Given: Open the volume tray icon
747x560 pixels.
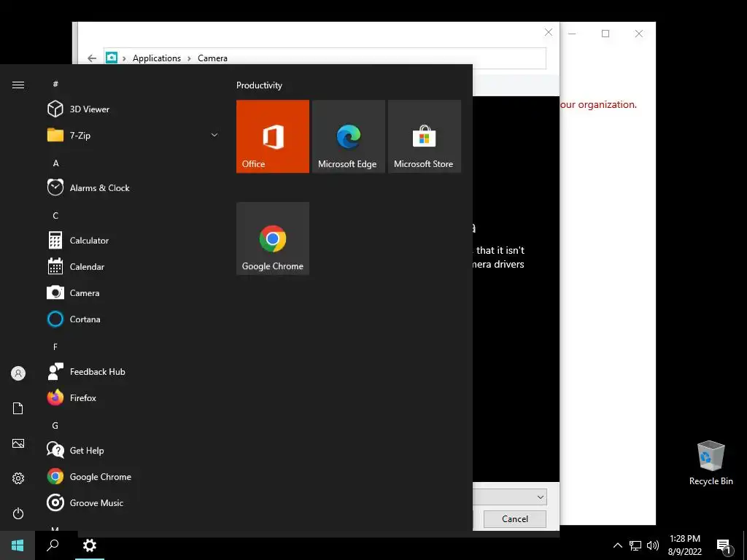Looking at the screenshot, I should click(x=653, y=545).
